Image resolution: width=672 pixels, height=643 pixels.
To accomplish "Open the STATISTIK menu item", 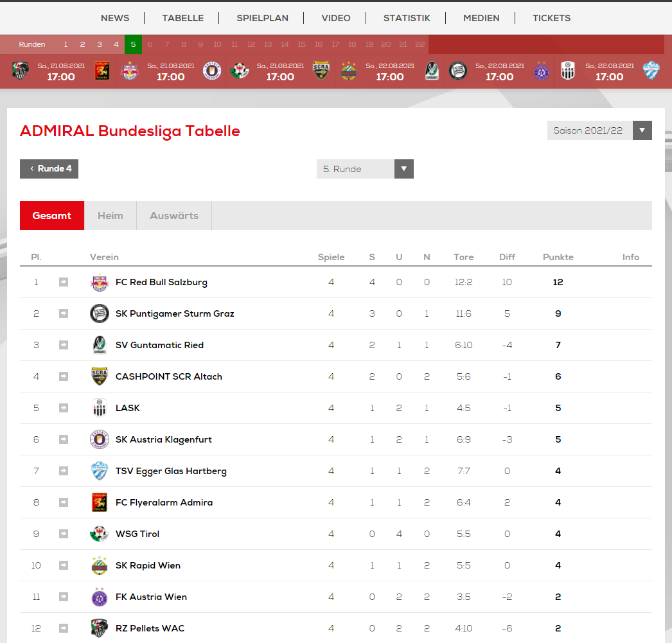I will [x=407, y=18].
